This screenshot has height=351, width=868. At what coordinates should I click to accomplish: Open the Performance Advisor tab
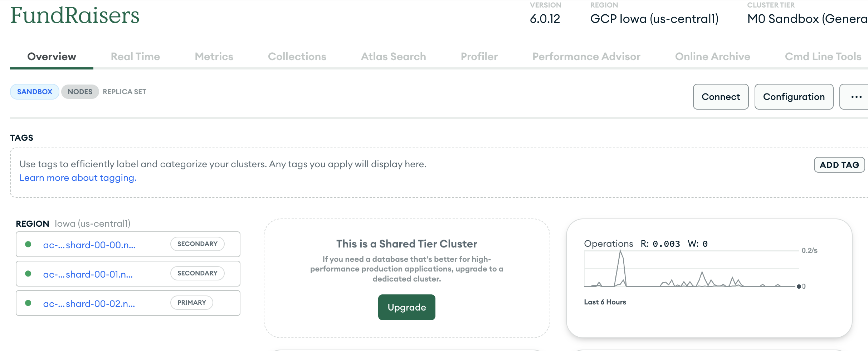586,57
